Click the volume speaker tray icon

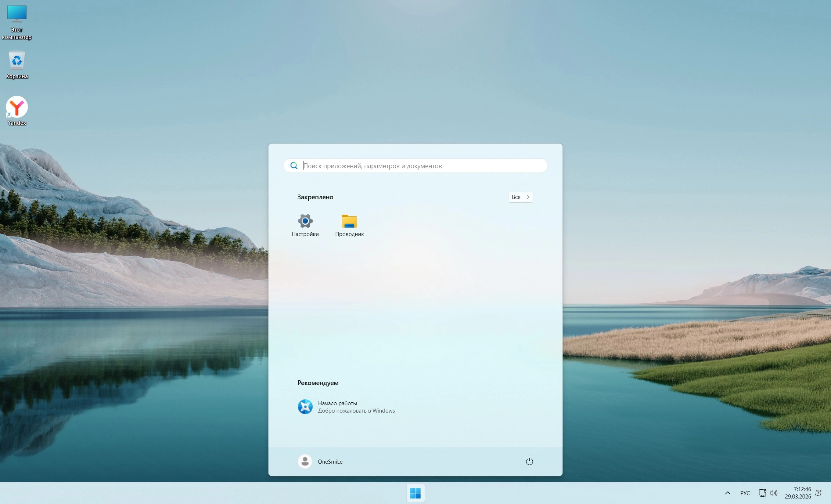(x=774, y=493)
